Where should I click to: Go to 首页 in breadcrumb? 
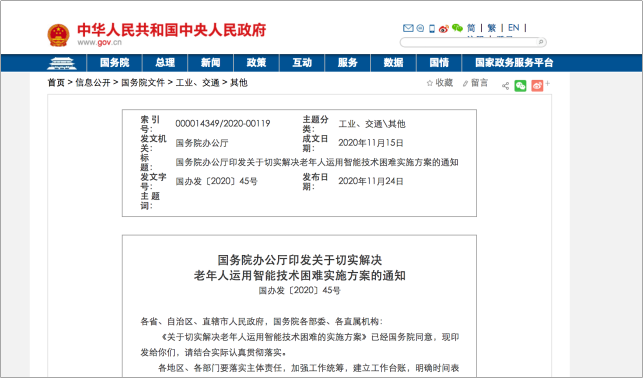click(x=56, y=83)
